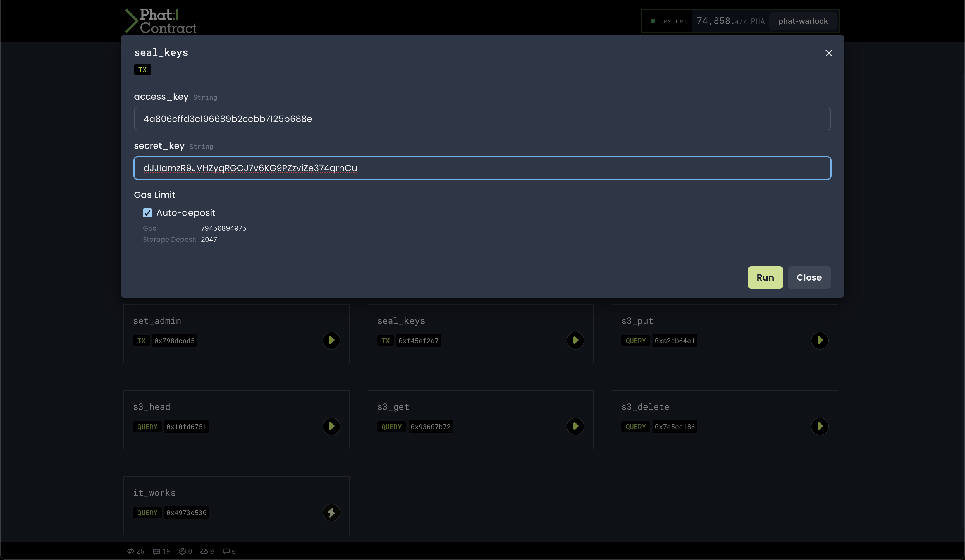Click status bar icon showing 19
The height and width of the screenshot is (560, 965).
(161, 551)
